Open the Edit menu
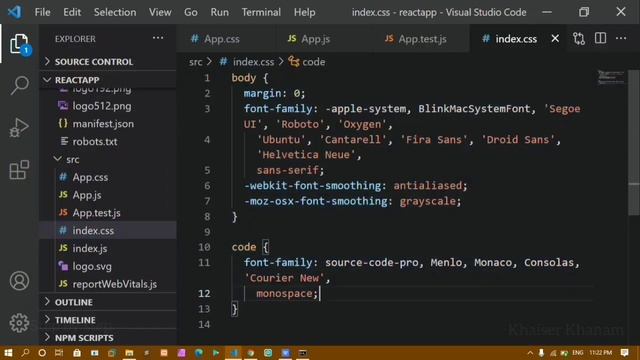Screen dimensions: 640x360 [72, 12]
